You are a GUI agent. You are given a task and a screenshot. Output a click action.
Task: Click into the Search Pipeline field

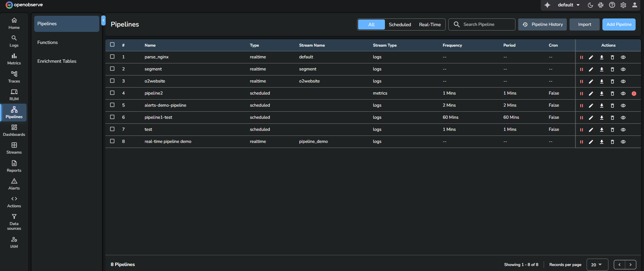(486, 24)
